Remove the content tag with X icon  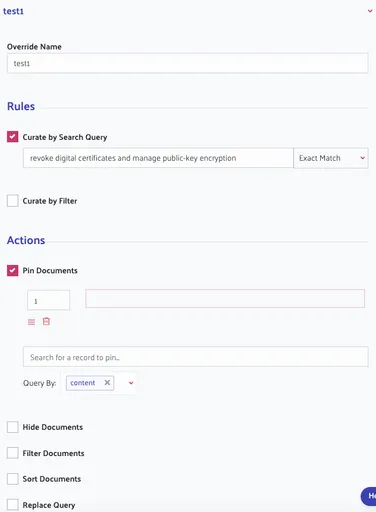tap(107, 383)
